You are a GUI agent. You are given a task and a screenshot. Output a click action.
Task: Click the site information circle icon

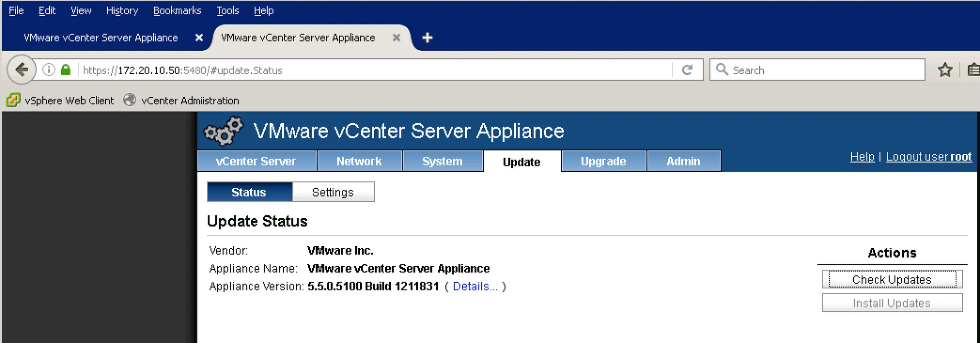click(49, 70)
